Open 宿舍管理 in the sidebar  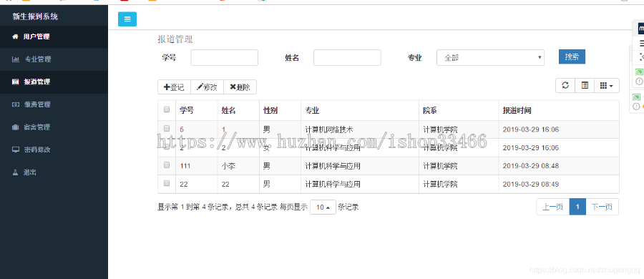pyautogui.click(x=54, y=127)
